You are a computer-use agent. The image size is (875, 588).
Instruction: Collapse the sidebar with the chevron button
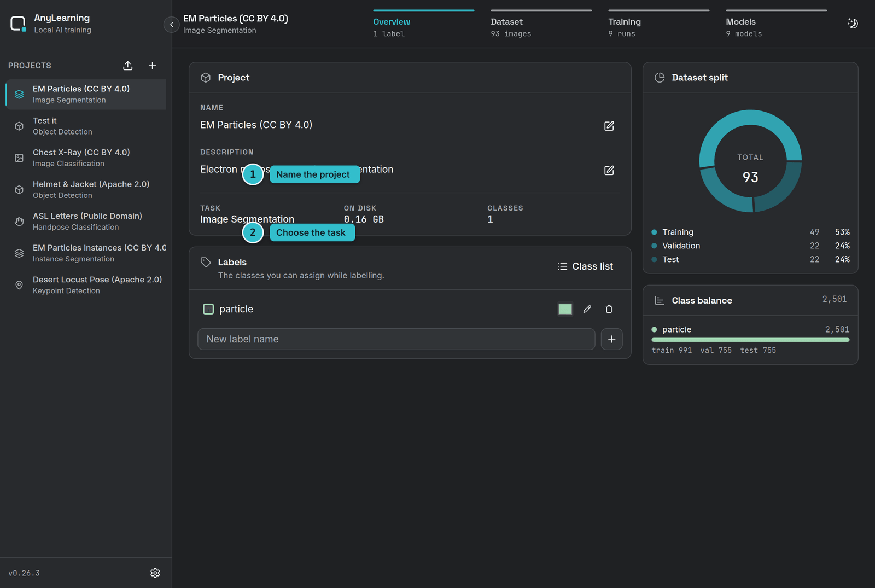coord(171,25)
